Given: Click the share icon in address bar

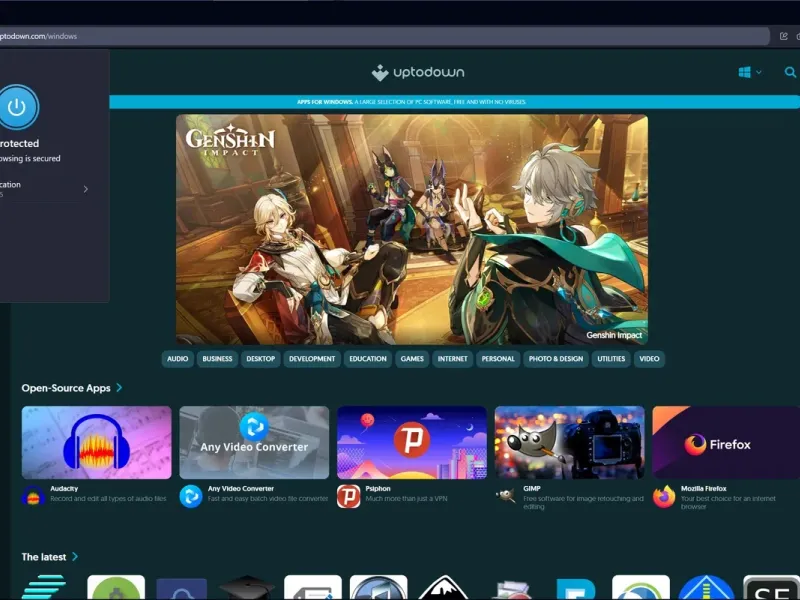Looking at the screenshot, I should click(784, 36).
